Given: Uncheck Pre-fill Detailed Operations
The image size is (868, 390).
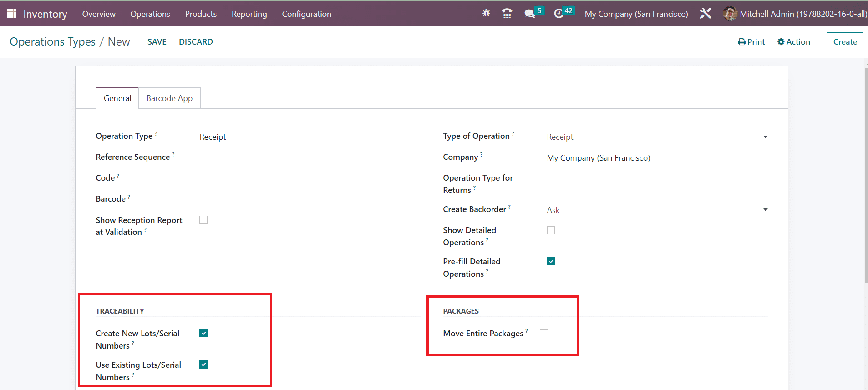Looking at the screenshot, I should coord(551,261).
